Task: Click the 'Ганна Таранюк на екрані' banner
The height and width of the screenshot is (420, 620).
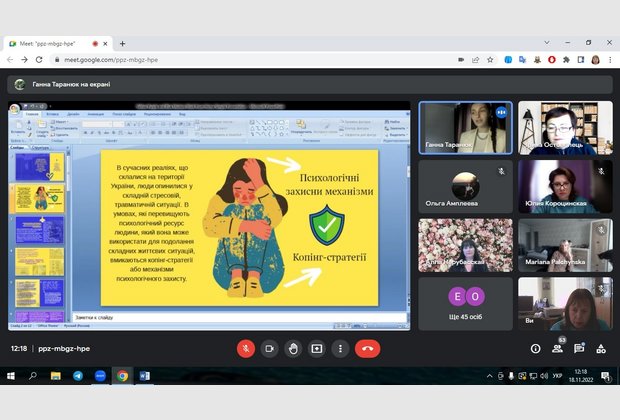Action: click(x=310, y=84)
